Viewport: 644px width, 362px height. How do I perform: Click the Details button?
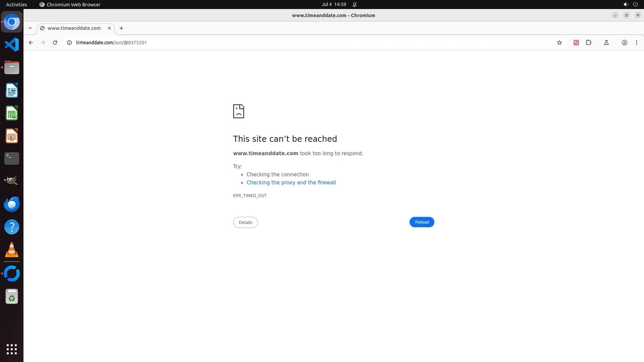[x=245, y=223]
